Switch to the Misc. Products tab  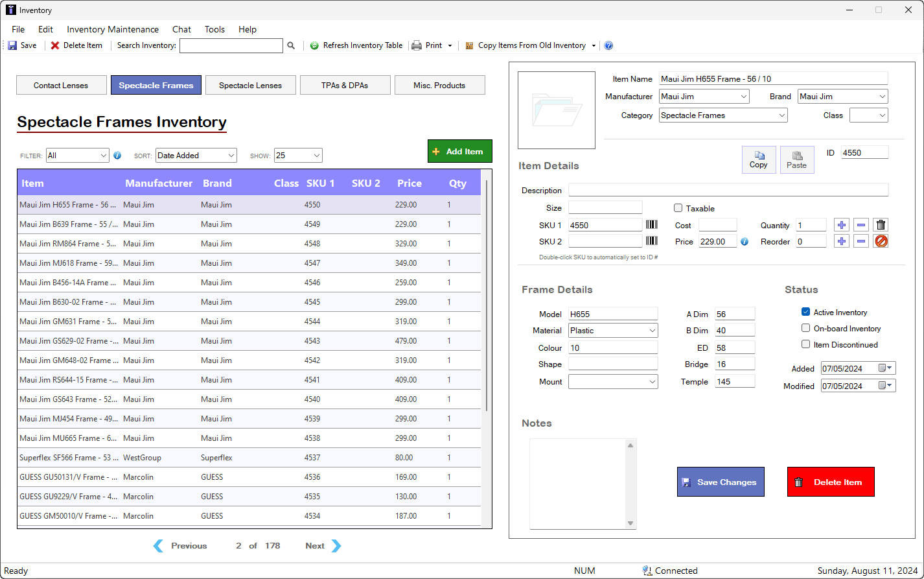(x=439, y=85)
